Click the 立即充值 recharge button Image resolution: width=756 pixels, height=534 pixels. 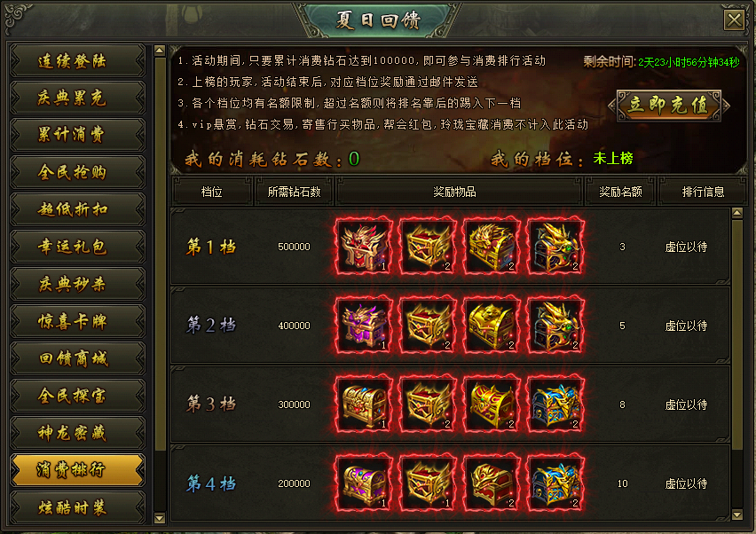[x=669, y=105]
